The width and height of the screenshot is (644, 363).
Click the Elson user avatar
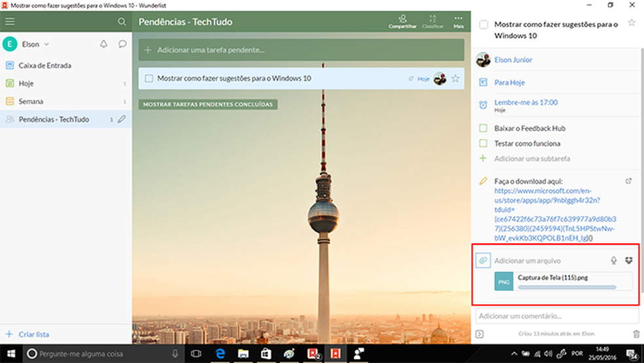point(10,44)
